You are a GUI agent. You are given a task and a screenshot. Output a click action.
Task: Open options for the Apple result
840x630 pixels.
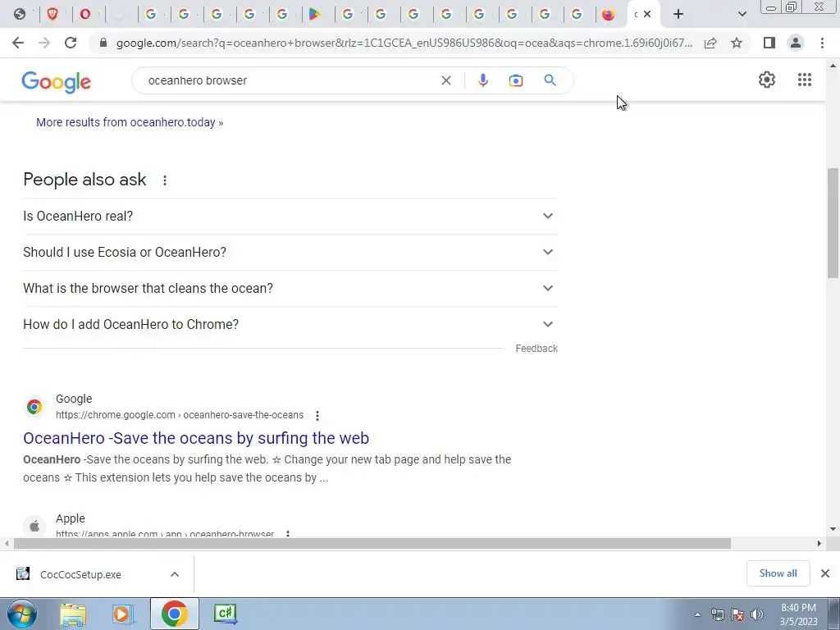point(288,533)
